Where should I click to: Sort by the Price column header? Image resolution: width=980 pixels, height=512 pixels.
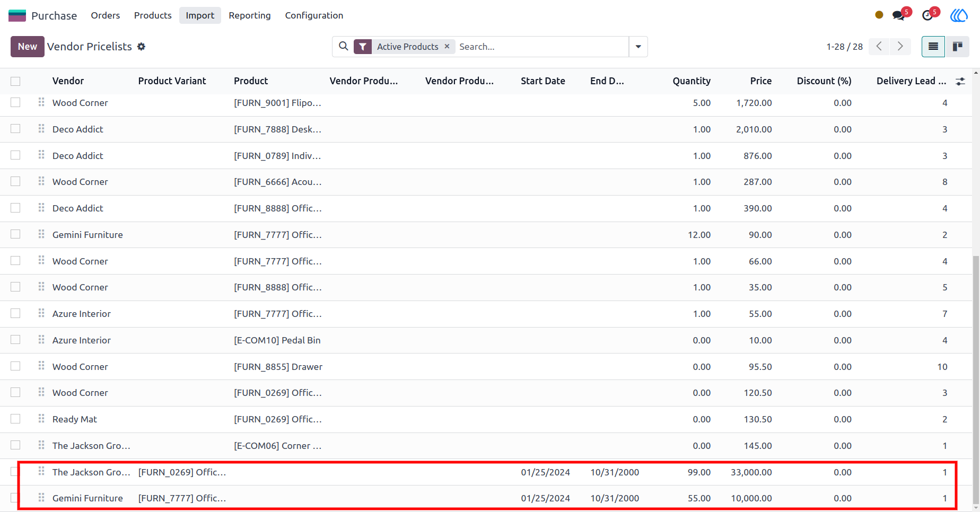pyautogui.click(x=760, y=81)
